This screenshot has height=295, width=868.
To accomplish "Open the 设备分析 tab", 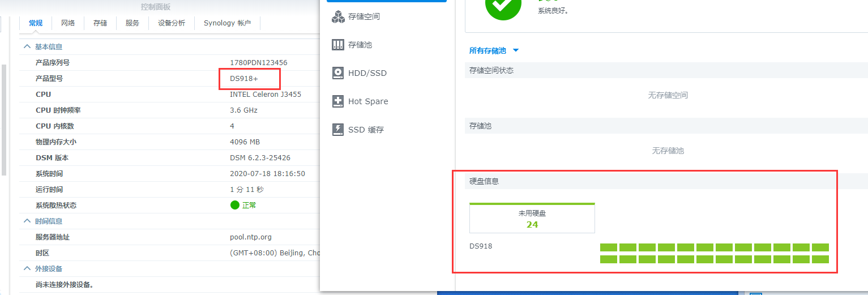I will click(172, 23).
